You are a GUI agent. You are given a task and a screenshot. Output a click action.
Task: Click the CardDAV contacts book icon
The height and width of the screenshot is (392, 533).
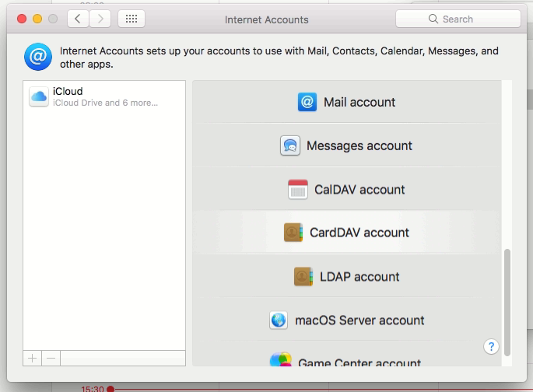pyautogui.click(x=293, y=233)
